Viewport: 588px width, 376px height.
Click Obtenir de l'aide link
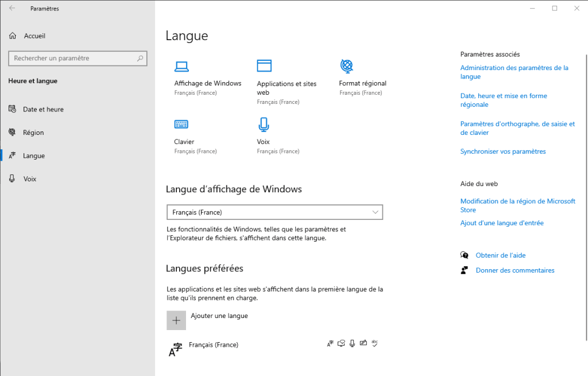click(500, 255)
